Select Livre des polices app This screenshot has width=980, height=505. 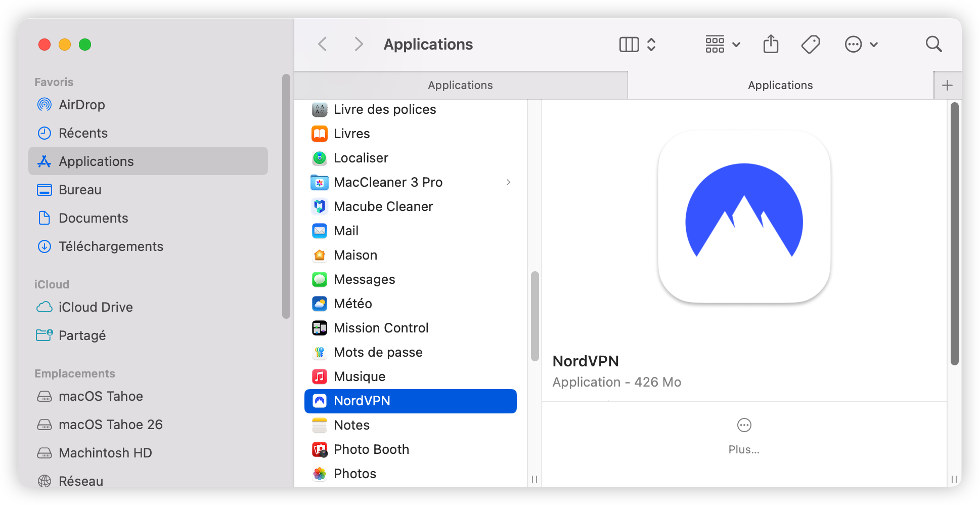click(411, 109)
